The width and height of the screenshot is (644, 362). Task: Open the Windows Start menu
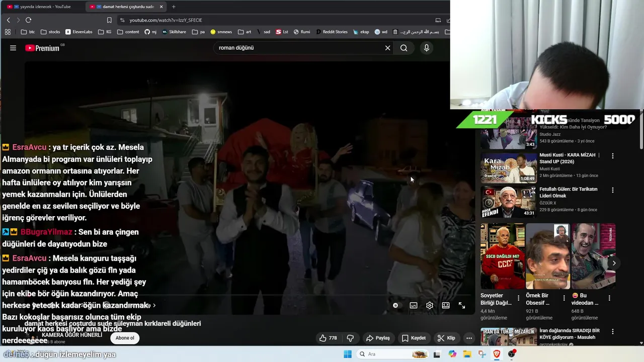coord(348,354)
